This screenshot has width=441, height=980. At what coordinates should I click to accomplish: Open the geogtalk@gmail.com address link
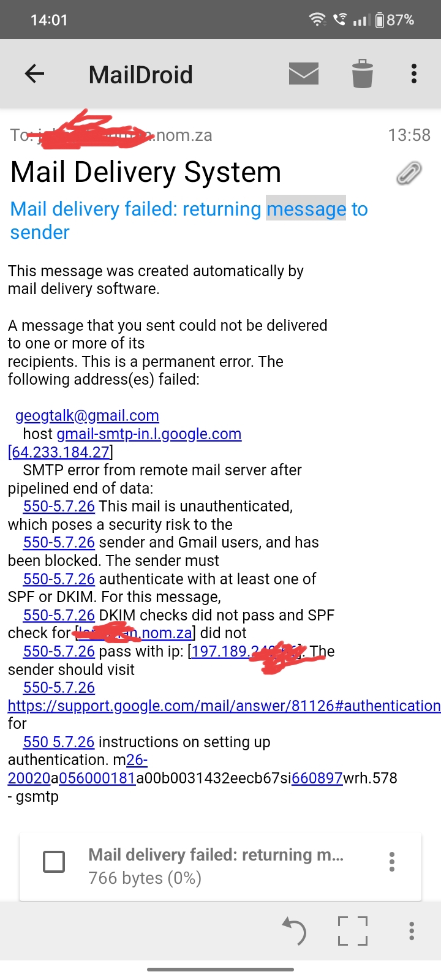click(87, 415)
